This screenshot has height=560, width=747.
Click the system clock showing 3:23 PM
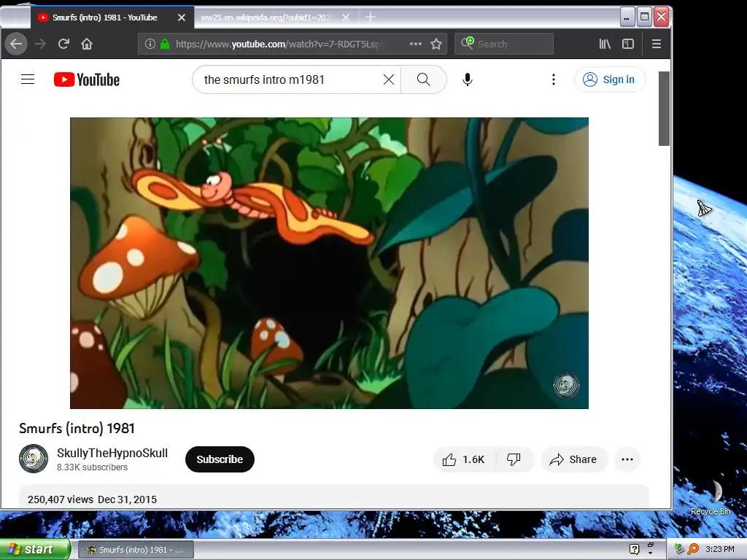[719, 549]
